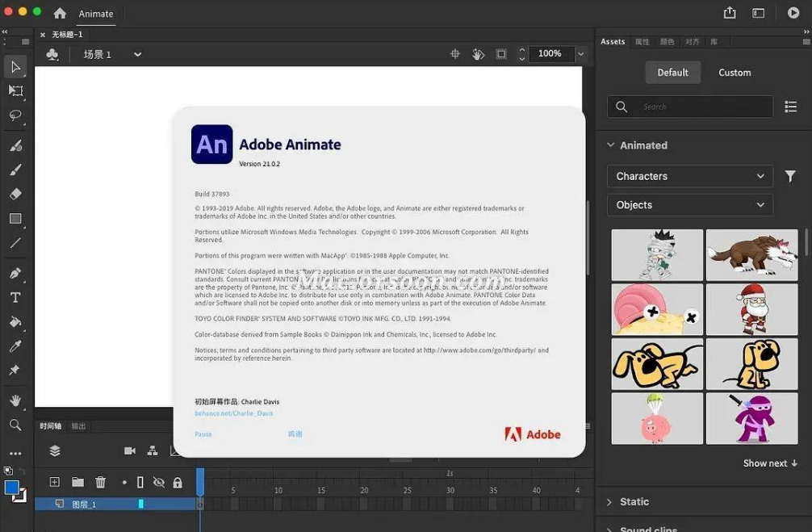
Task: Select the Custom assets button
Action: (x=735, y=73)
